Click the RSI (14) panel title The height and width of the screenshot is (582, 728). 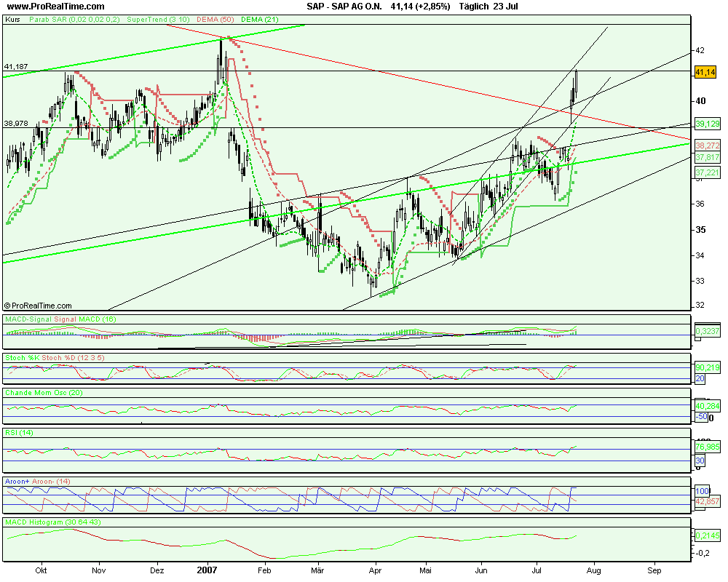pos(20,433)
